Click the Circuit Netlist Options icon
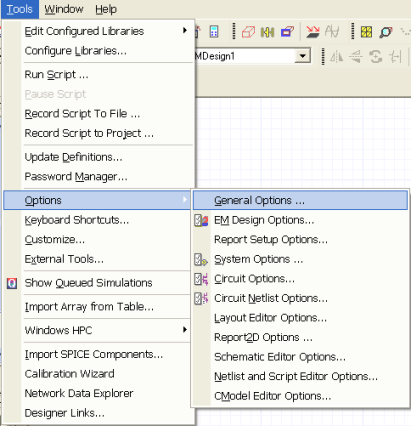 tap(201, 298)
